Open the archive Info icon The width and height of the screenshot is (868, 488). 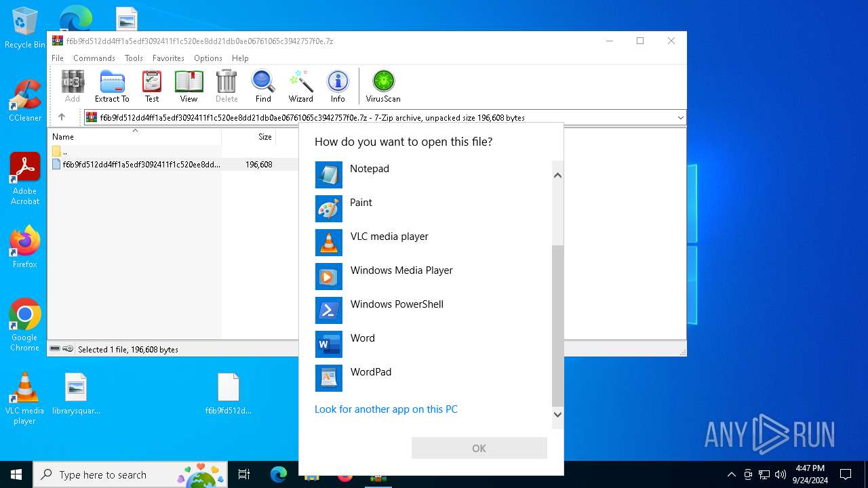click(338, 86)
